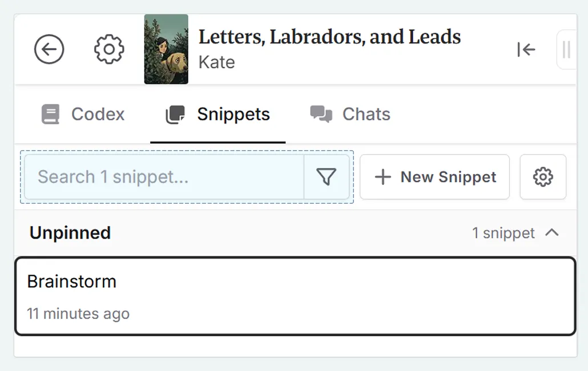Viewport: 588px width, 371px height.
Task: Select the Codex book icon
Action: click(x=52, y=114)
